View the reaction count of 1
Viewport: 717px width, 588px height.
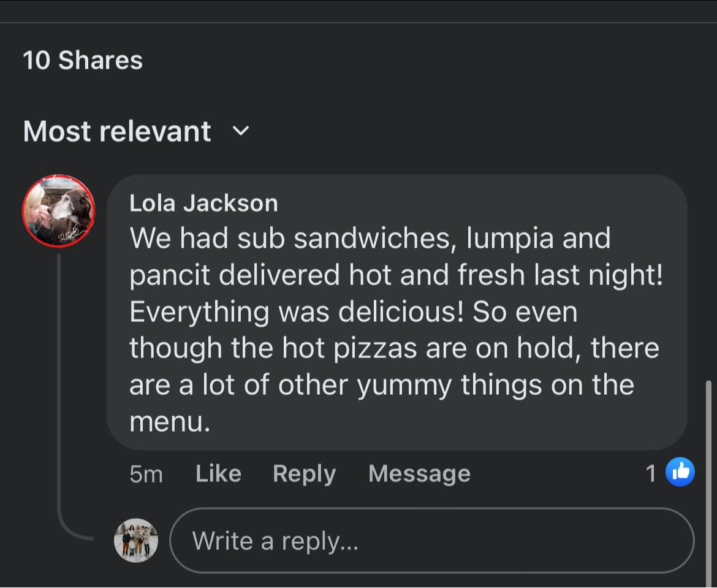(x=651, y=473)
